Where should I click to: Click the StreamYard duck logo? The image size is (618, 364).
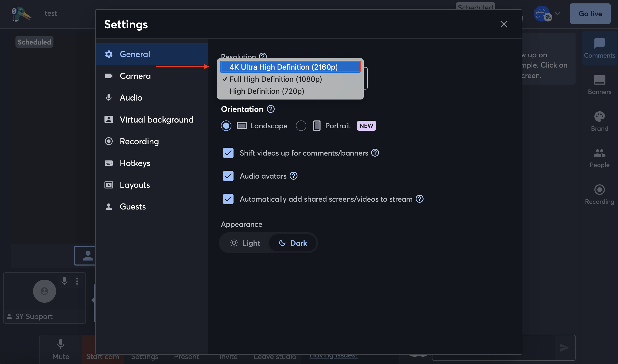point(21,14)
